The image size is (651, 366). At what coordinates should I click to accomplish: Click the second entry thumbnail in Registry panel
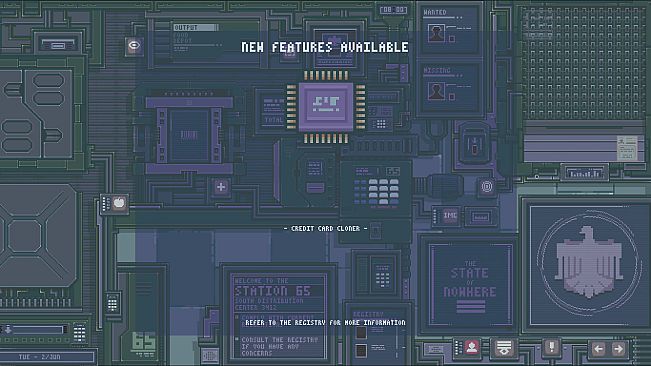point(361,350)
